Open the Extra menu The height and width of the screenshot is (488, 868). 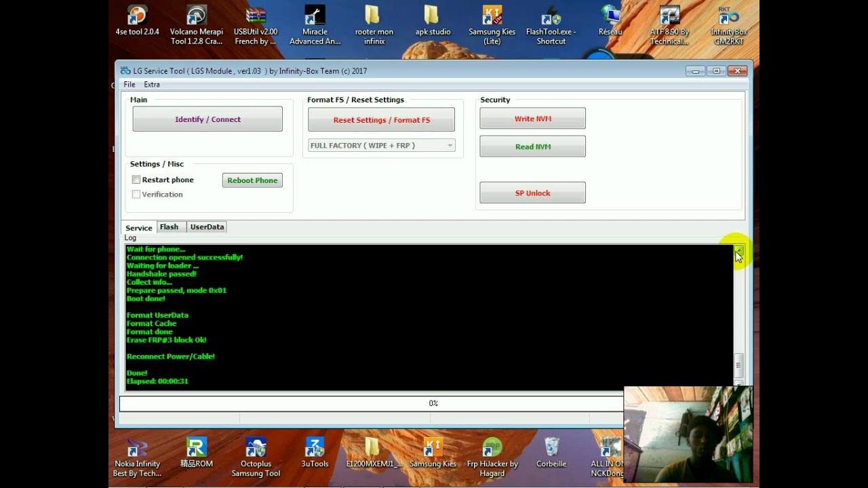point(152,84)
